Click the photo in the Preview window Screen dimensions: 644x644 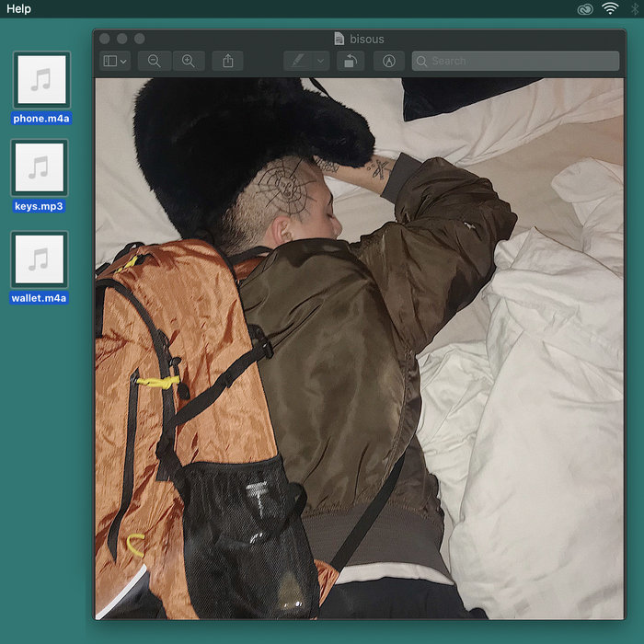359,350
